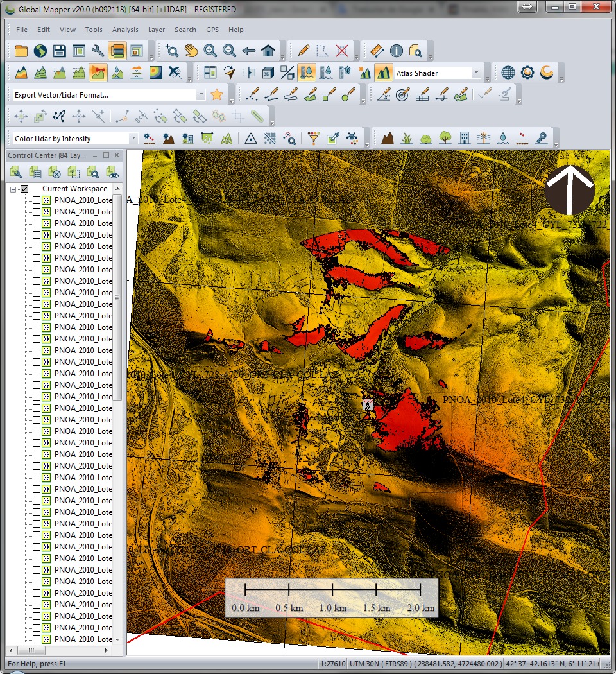This screenshot has width=616, height=674.
Task: Click the Feature Info tool icon
Action: click(396, 51)
